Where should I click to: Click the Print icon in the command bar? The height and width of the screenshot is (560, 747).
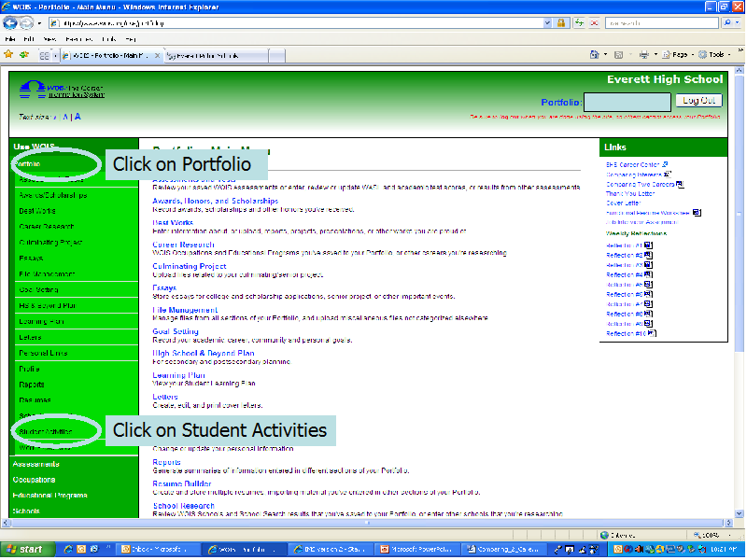pyautogui.click(x=643, y=55)
